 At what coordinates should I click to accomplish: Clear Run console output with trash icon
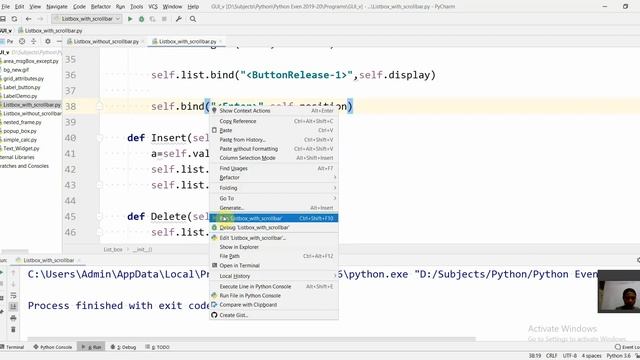(13, 329)
